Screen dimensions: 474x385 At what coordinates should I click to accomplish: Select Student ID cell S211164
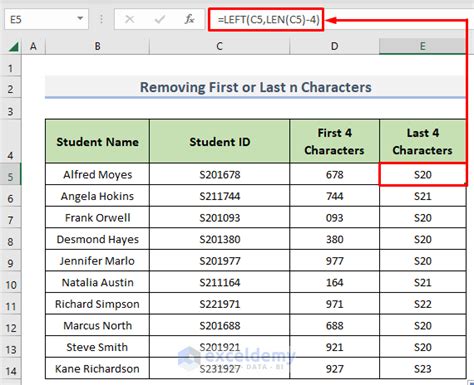tap(220, 282)
